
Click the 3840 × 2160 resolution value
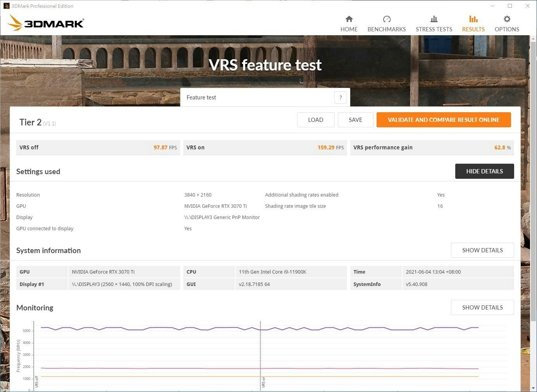tap(198, 195)
